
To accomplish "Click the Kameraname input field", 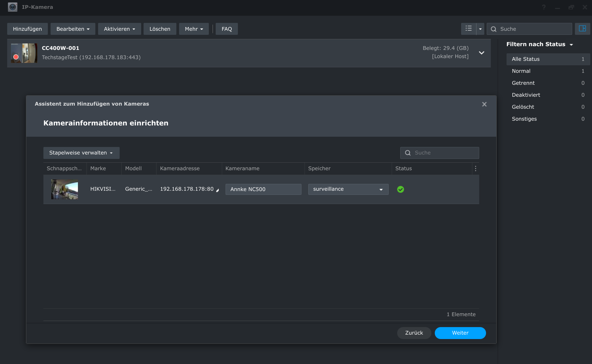I will (263, 189).
